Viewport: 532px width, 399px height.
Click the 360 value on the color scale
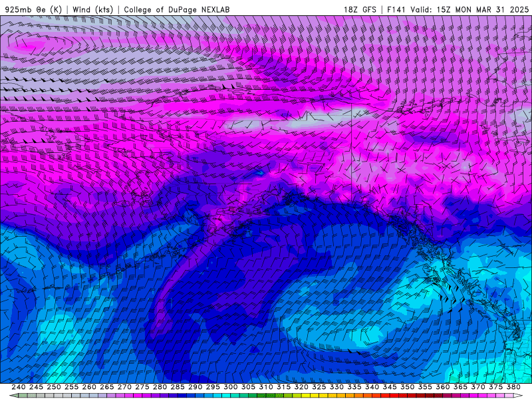[x=443, y=387]
